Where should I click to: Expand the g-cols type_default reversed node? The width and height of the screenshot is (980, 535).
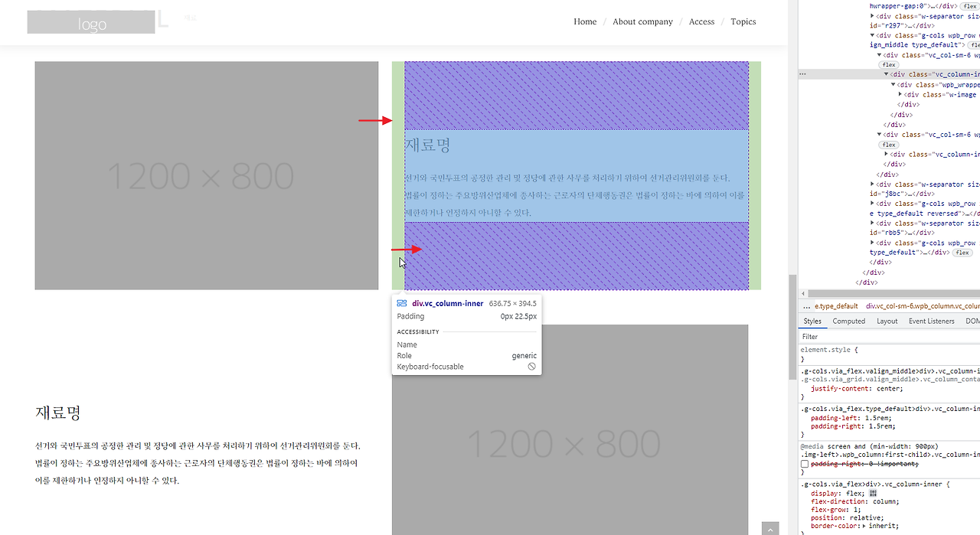[873, 204]
